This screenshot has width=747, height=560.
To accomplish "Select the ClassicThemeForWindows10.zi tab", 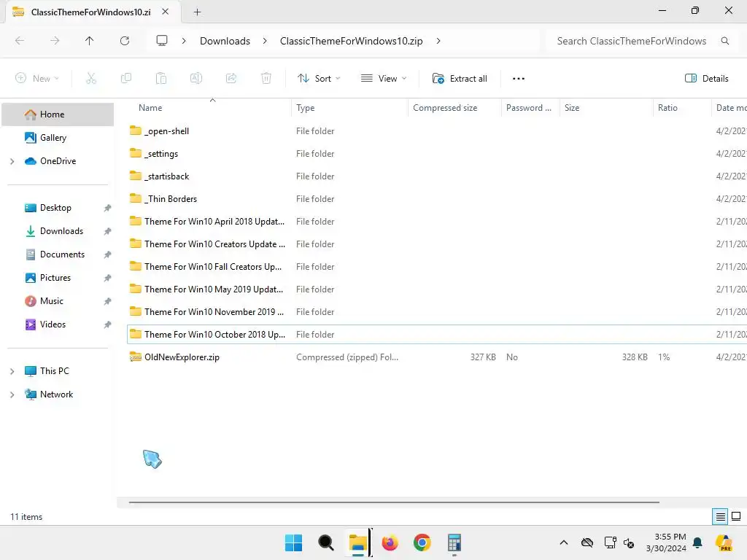I will click(90, 12).
